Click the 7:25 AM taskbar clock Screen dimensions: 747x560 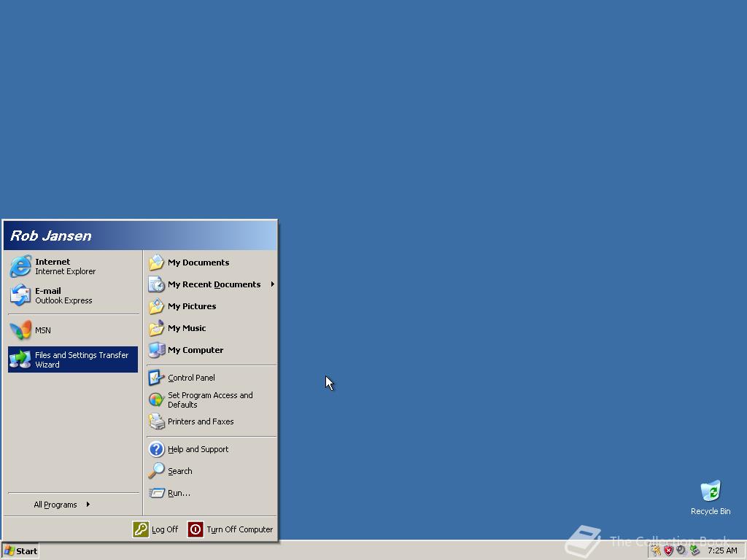722,551
